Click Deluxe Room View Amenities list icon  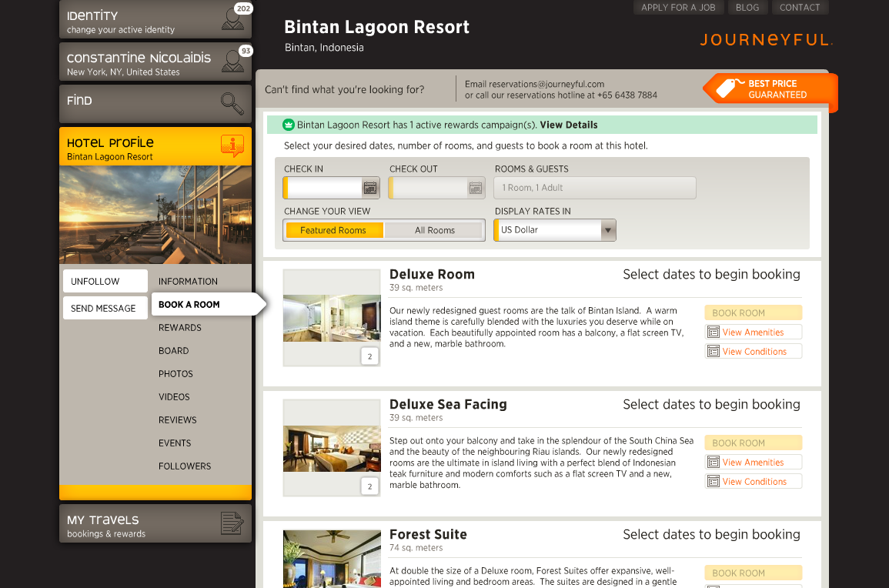(714, 332)
